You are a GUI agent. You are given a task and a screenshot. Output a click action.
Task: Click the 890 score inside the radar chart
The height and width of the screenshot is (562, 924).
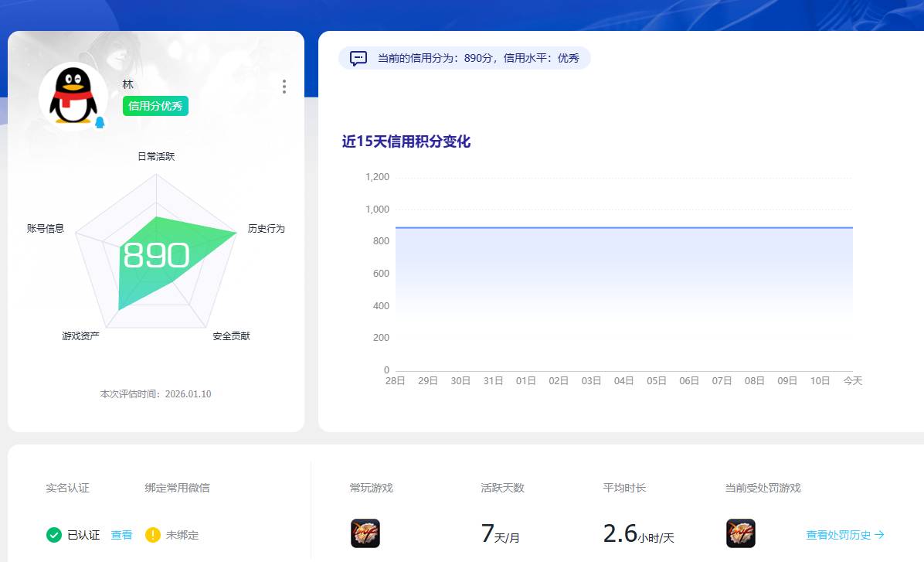point(156,254)
